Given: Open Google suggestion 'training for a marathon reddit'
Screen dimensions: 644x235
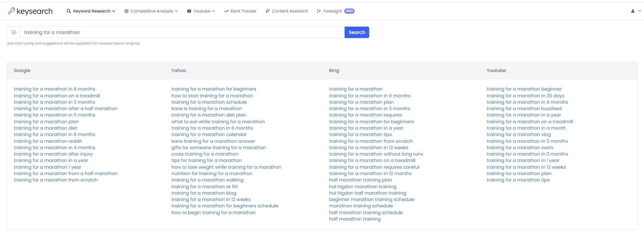Looking at the screenshot, I should click(48, 141).
